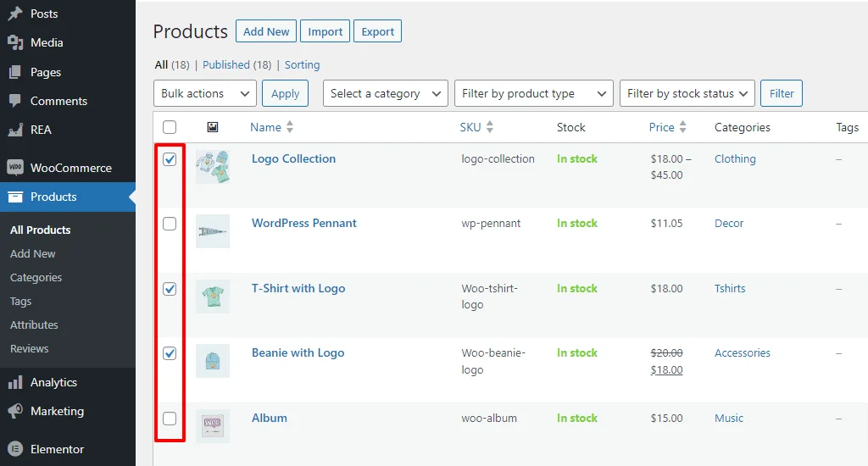Viewport: 868px width, 466px height.
Task: Click sort arrows next to Price
Action: click(x=683, y=127)
